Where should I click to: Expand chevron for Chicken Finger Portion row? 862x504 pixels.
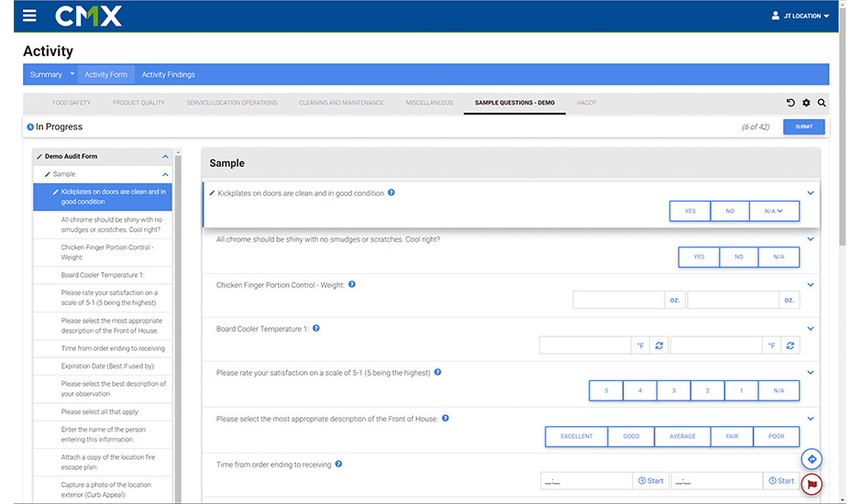coord(811,285)
